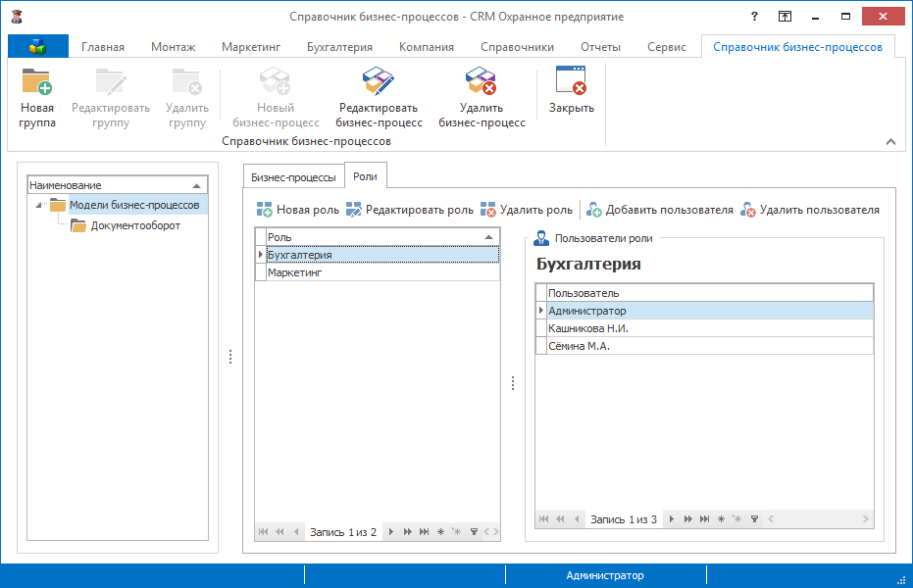Click the status bar resize grip
This screenshot has height=588, width=913.
902,579
